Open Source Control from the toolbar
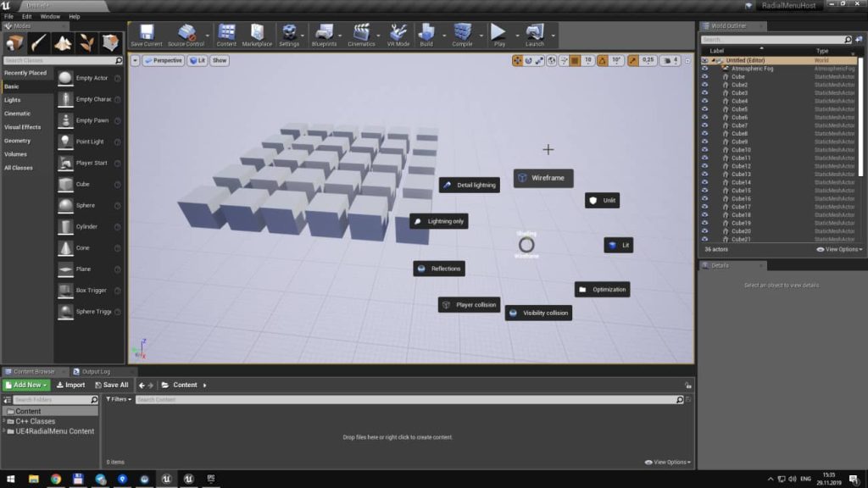This screenshot has height=488, width=868. [x=186, y=36]
